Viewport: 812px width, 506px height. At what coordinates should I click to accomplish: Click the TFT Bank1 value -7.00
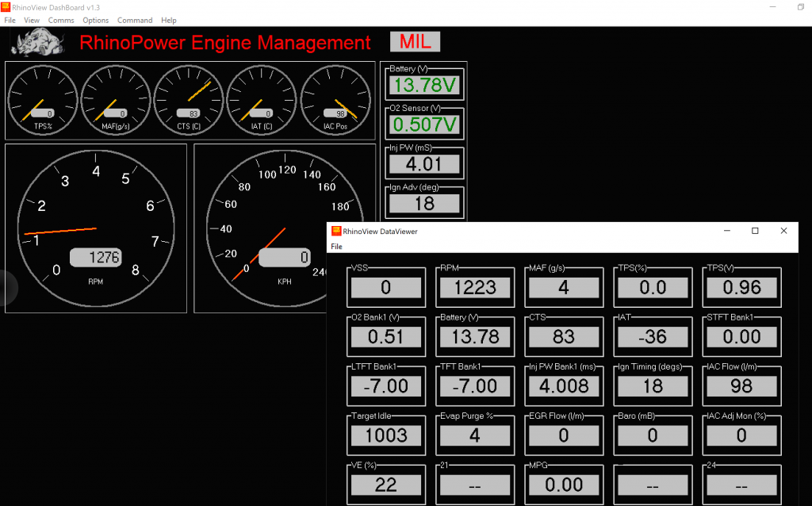click(x=475, y=385)
